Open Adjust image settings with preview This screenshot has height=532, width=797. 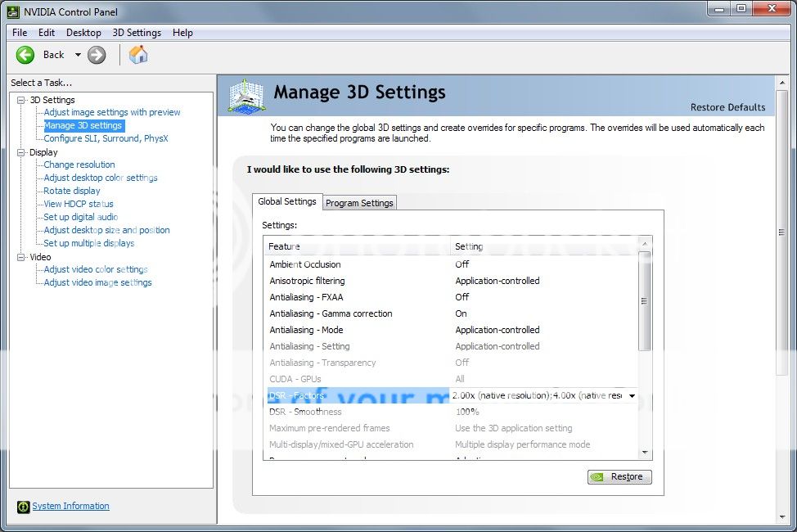[x=112, y=112]
